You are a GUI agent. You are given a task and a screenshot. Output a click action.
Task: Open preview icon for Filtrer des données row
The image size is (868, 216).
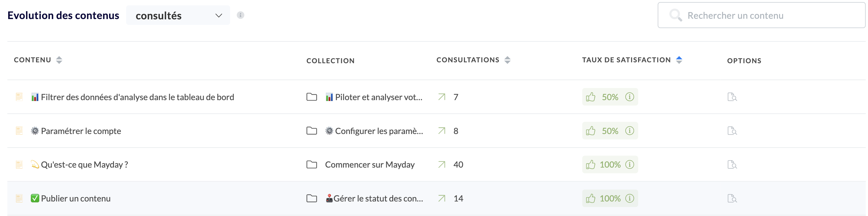tap(732, 97)
